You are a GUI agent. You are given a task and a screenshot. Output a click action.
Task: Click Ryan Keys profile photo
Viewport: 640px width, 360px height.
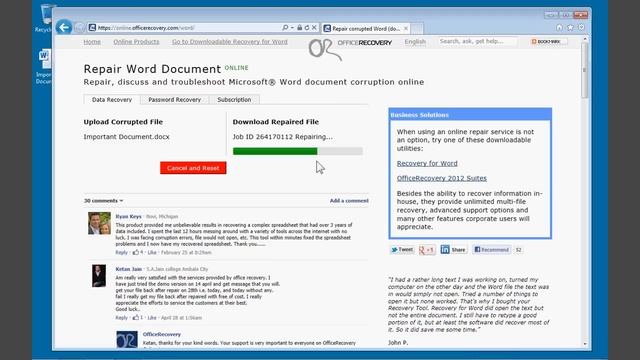coord(99,223)
